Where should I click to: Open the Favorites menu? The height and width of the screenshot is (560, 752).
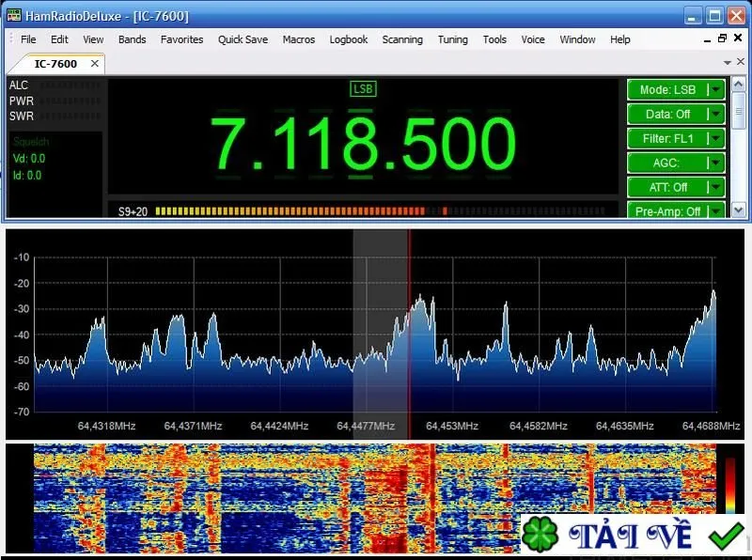pos(181,39)
